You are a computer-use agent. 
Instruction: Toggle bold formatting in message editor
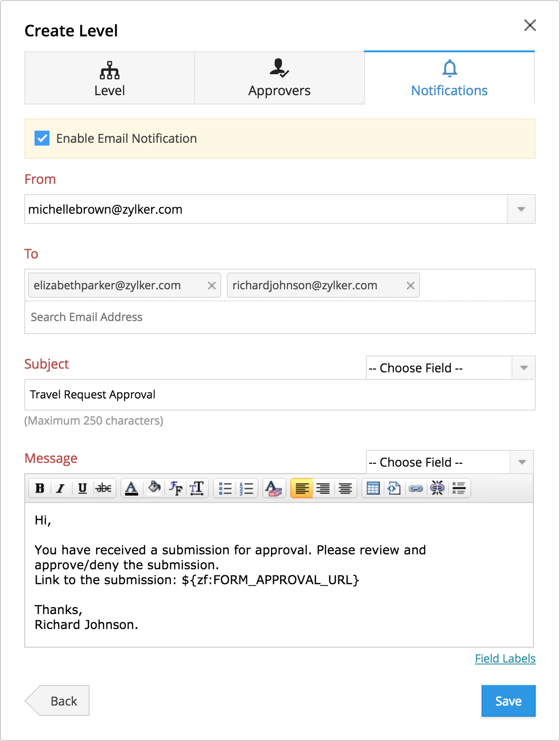click(x=40, y=488)
